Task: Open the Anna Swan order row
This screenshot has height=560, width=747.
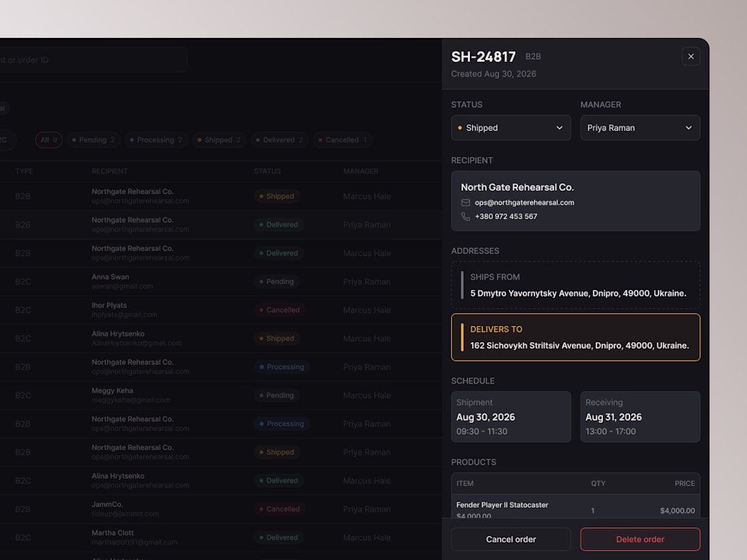Action: click(221, 282)
